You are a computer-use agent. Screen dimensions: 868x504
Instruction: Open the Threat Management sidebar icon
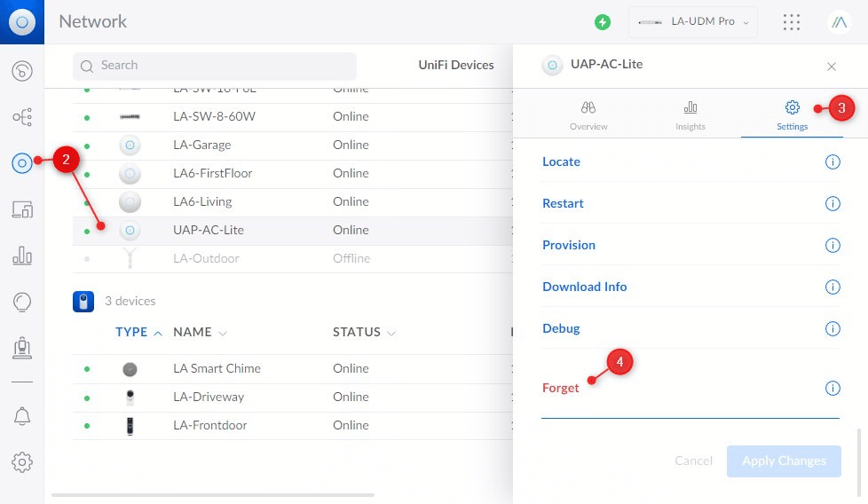tap(22, 348)
